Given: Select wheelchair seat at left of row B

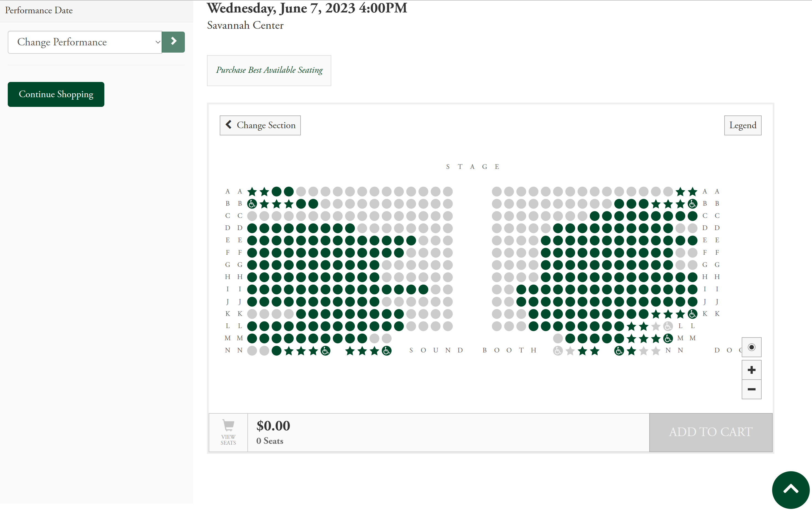Looking at the screenshot, I should (252, 204).
